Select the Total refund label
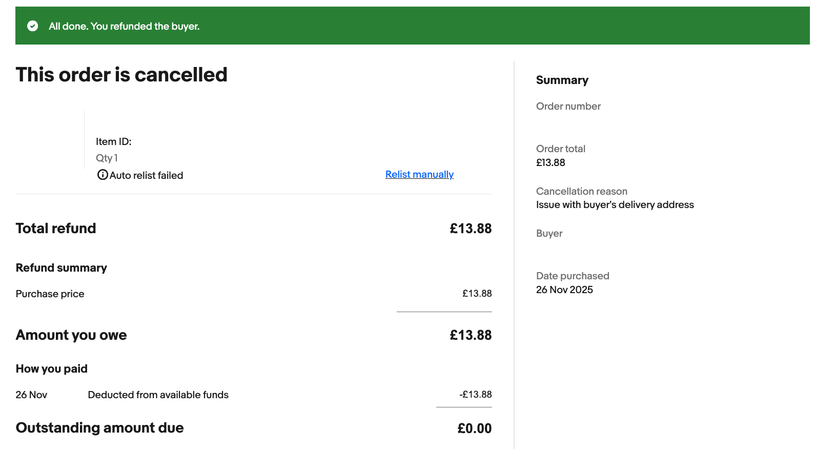 coord(56,228)
